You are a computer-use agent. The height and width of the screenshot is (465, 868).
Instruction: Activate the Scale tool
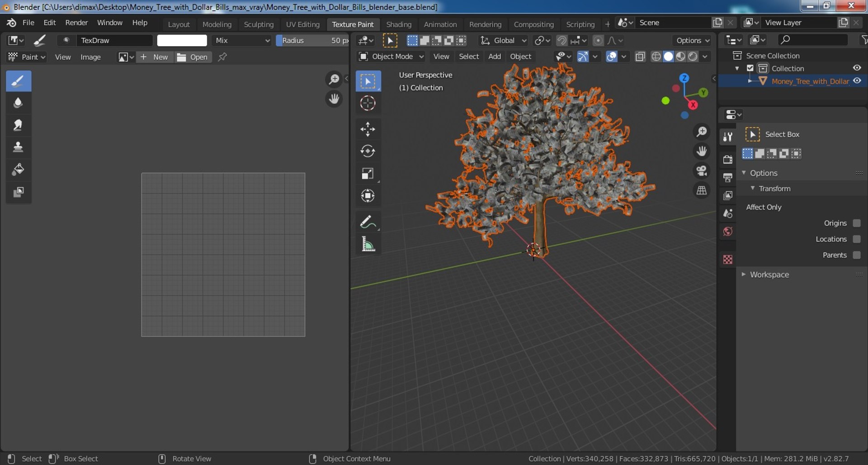tap(368, 173)
